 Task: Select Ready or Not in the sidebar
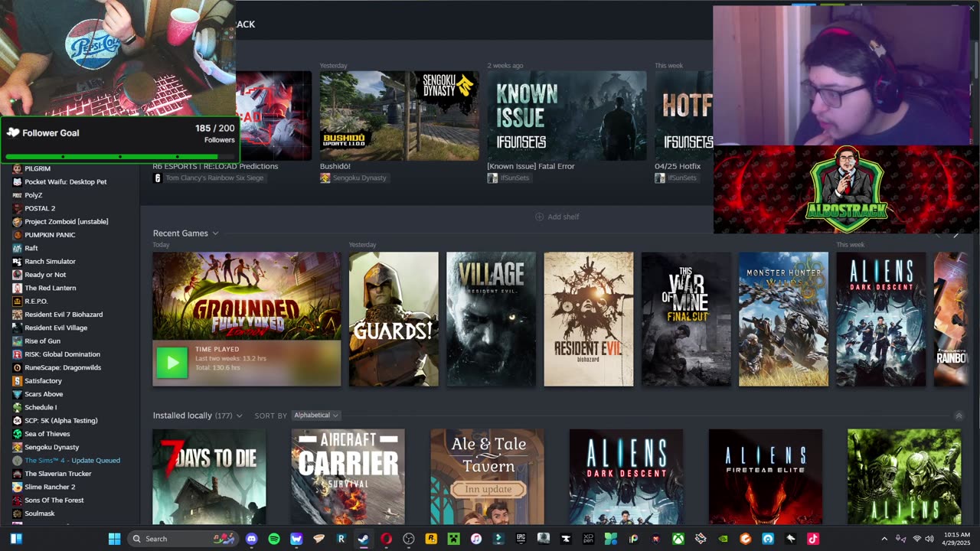45,275
